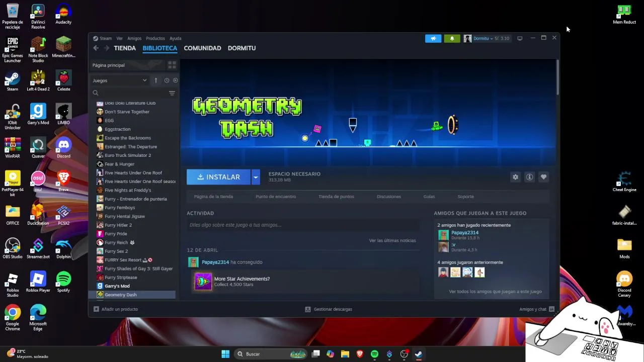Click Ver todos los amigos que juegan
This screenshot has height=362, width=644.
pos(495,292)
